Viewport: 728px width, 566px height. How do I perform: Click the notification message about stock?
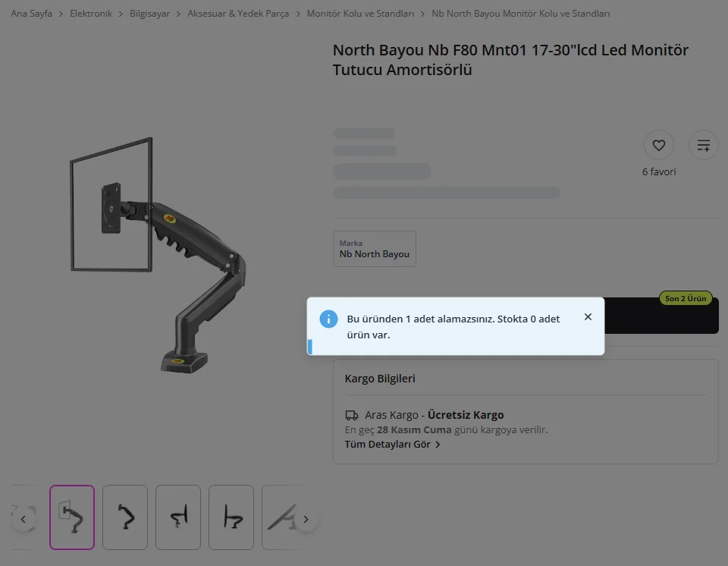453,327
